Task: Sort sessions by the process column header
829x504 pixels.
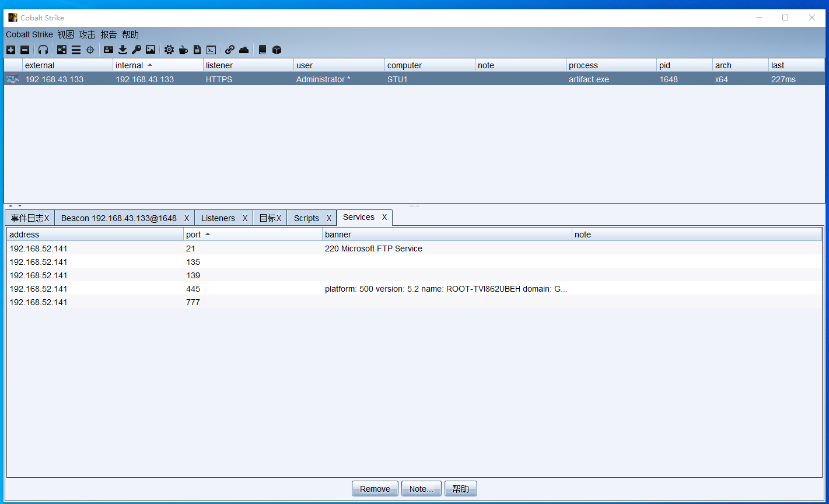Action: 611,65
